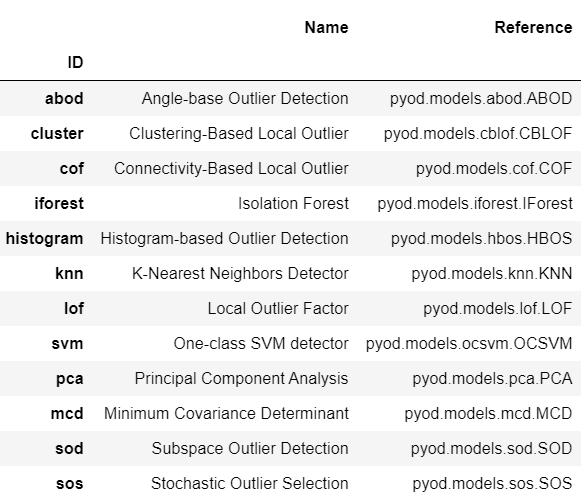Viewport: 586px width, 504px height.
Task: Click Principal Component Analysis cell
Action: point(241,378)
